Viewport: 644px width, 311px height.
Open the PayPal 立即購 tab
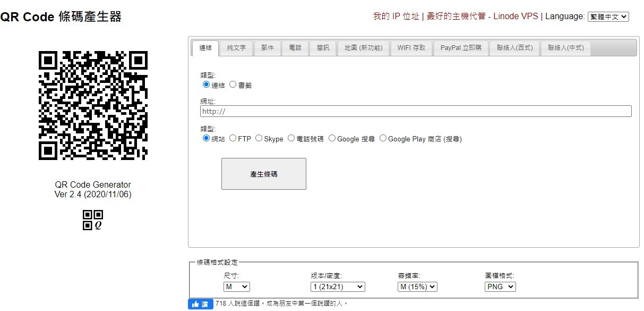[461, 48]
